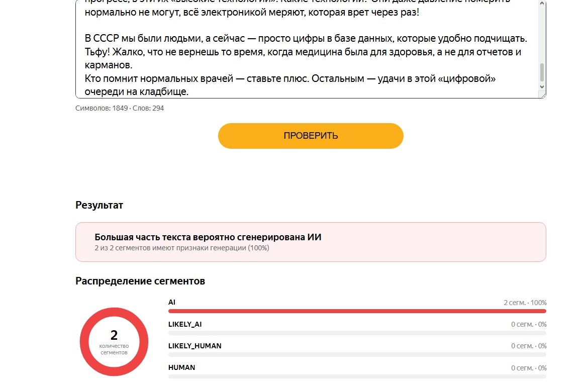Viewport: 588px width, 385px height.
Task: Click the LIKELY_HUMAN category label
Action: [x=194, y=346]
